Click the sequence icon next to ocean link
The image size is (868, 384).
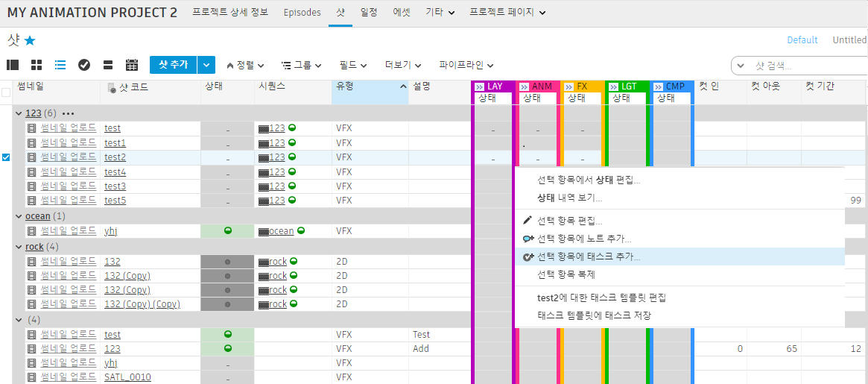[264, 231]
